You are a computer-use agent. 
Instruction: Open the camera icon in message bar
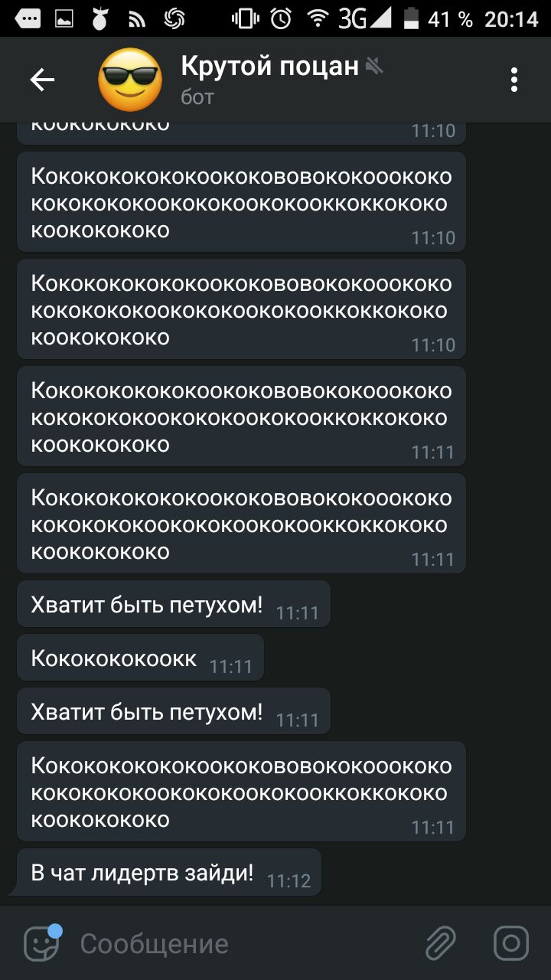pyautogui.click(x=511, y=942)
